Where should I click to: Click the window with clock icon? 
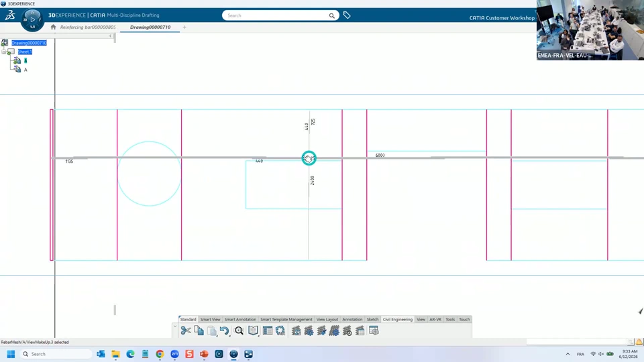click(374, 330)
